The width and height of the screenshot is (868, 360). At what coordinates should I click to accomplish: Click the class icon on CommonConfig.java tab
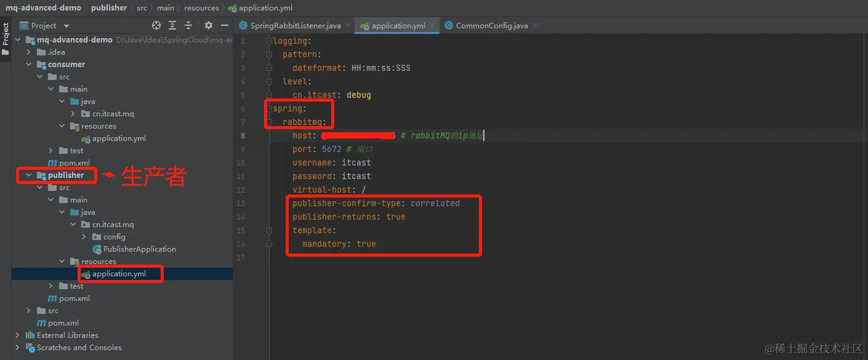449,26
